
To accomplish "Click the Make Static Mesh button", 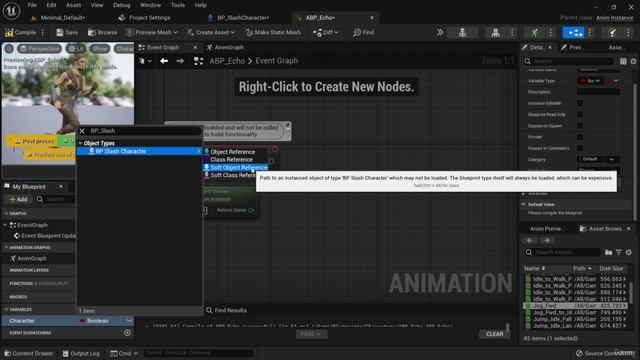I will 273,32.
